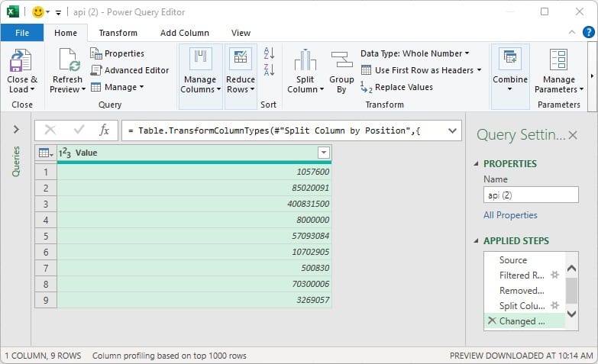
Task: Collapse the ribbon using the caret
Action: point(571,33)
